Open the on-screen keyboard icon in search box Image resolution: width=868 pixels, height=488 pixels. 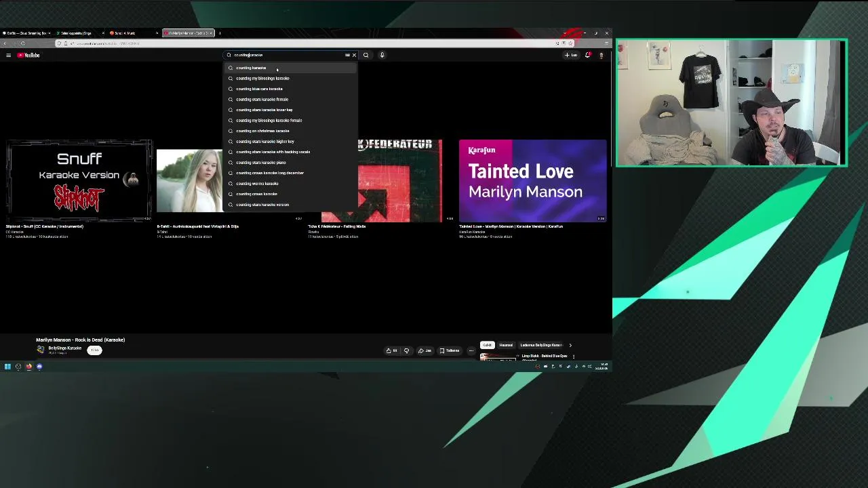347,55
